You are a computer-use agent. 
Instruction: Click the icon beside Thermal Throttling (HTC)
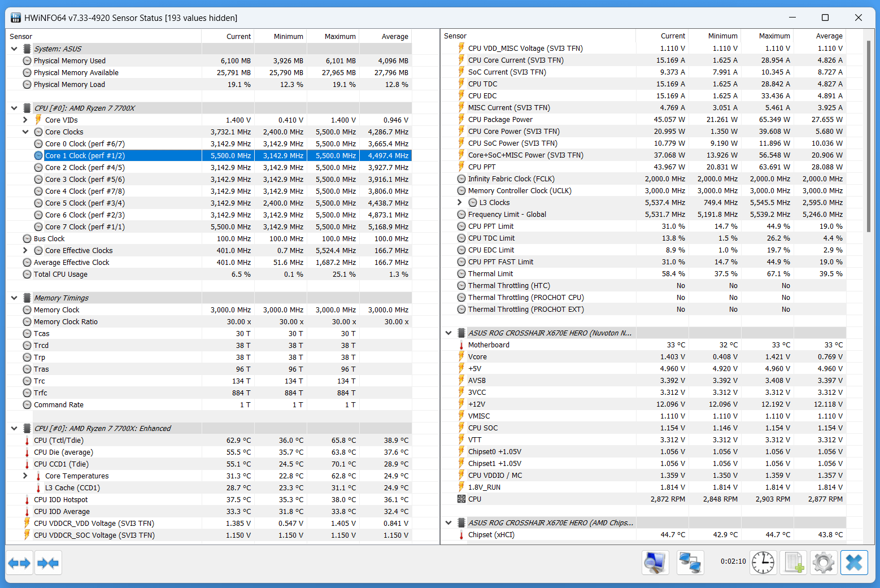click(x=461, y=285)
